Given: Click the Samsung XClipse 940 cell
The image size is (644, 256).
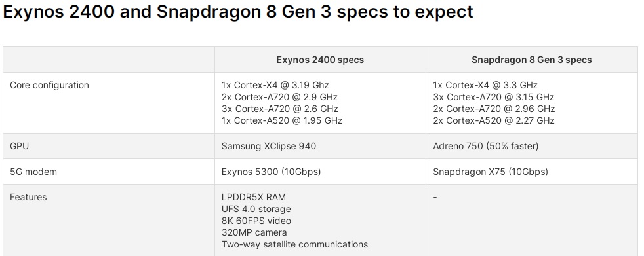Looking at the screenshot, I should (x=269, y=146).
